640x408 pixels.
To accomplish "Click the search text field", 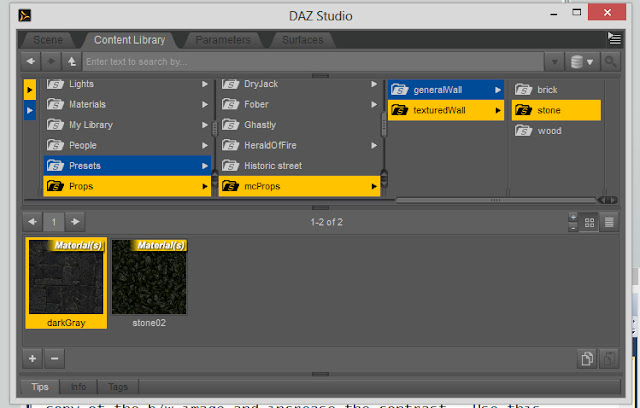I will click(313, 62).
